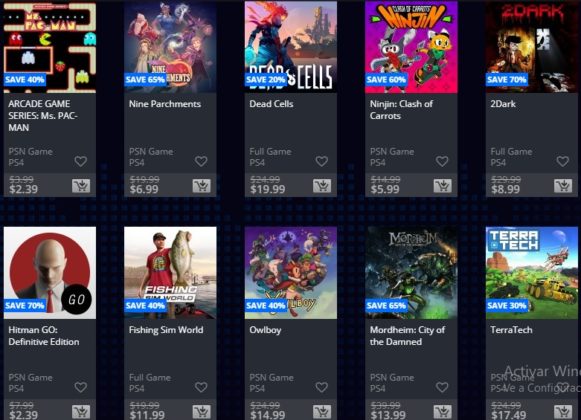Add Nine Parchments to the cart
This screenshot has width=581, height=420.
coord(201,186)
